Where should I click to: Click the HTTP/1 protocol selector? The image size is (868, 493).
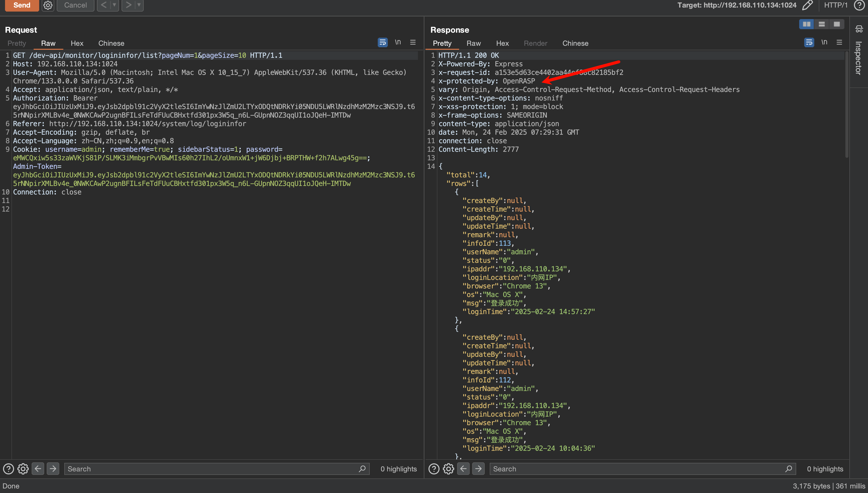(836, 5)
